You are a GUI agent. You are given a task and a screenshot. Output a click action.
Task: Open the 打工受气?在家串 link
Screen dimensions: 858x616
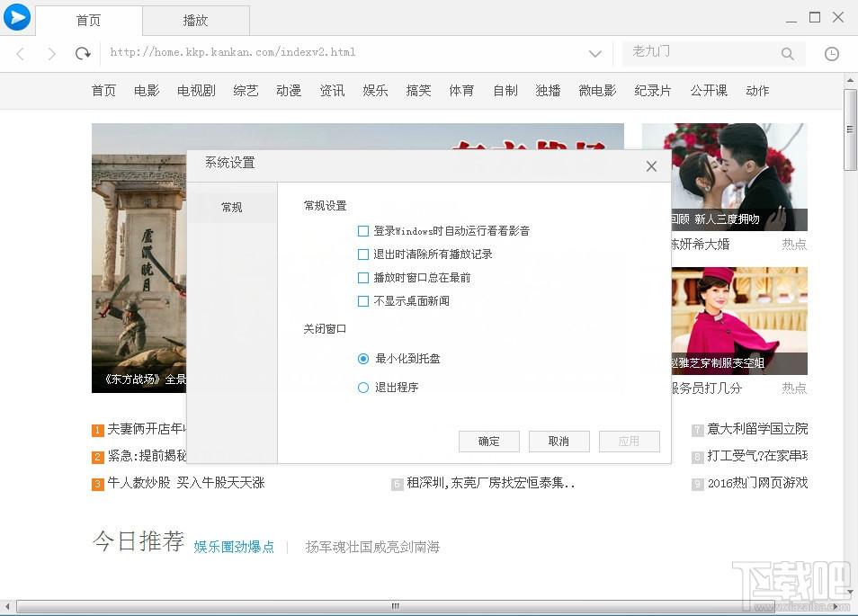click(x=757, y=456)
